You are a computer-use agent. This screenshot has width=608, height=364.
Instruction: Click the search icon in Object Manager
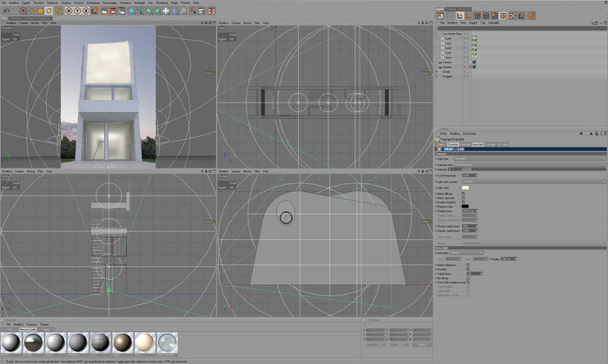[592, 23]
